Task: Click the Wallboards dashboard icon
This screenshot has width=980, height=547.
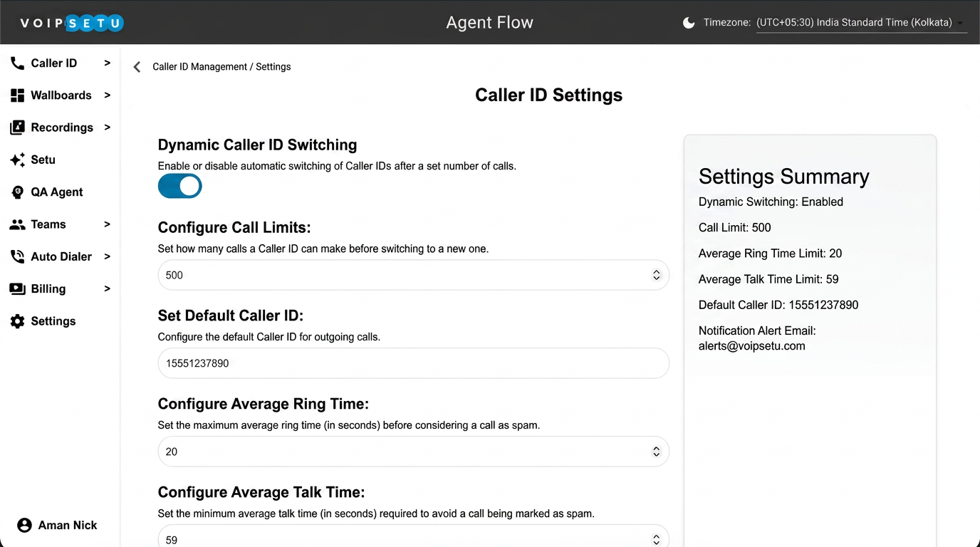Action: coord(17,95)
